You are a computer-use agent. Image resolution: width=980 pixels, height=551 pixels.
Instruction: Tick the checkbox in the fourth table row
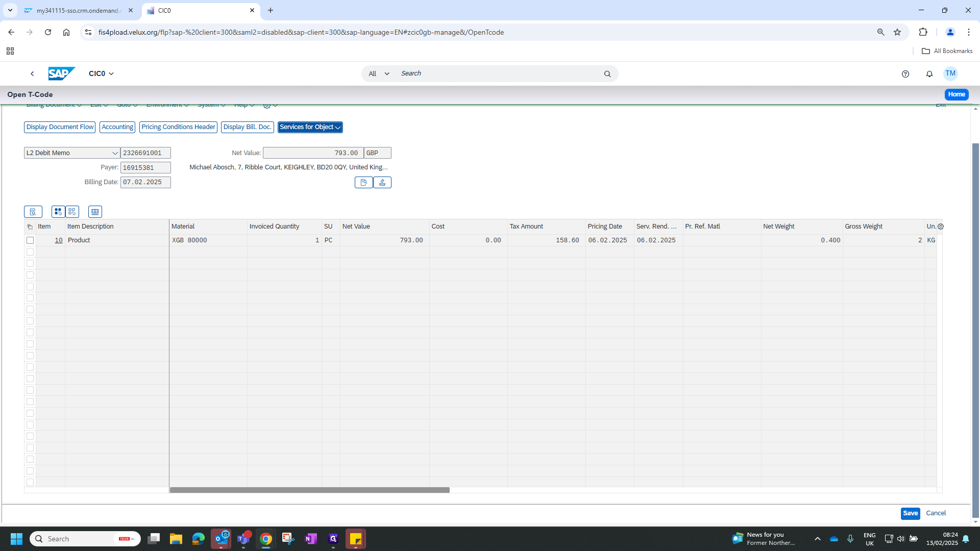[30, 275]
